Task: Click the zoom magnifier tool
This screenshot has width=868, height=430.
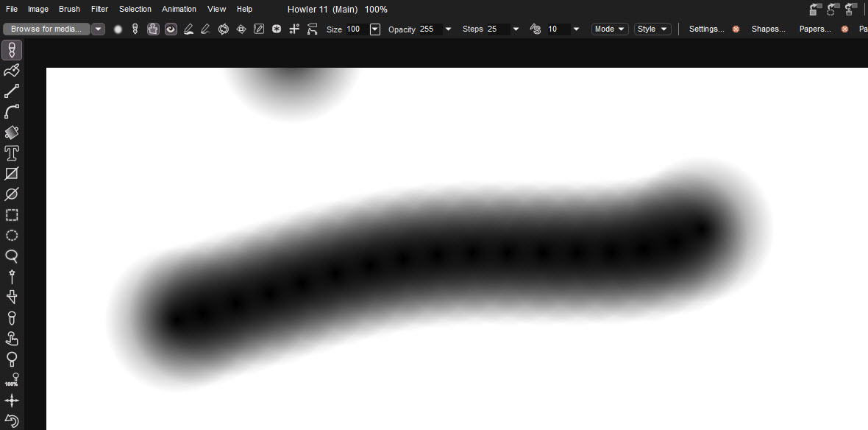Action: [12, 256]
